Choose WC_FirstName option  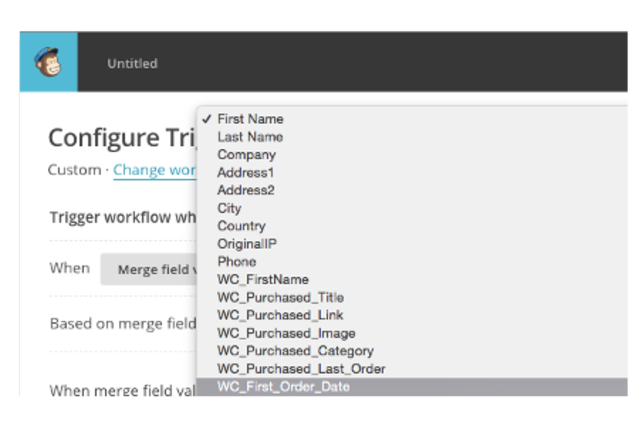click(x=412, y=280)
